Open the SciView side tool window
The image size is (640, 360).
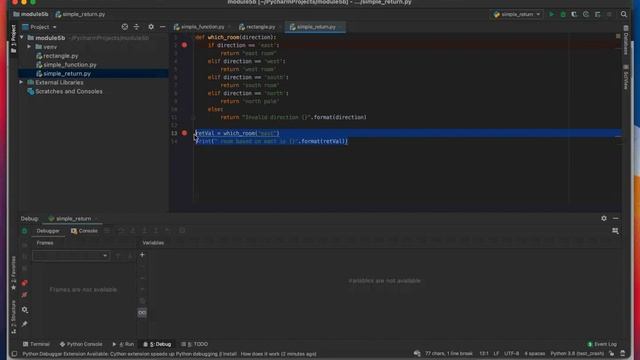626,77
